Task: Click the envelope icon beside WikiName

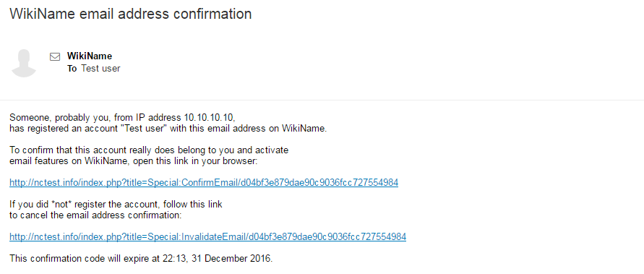Action: (55, 56)
